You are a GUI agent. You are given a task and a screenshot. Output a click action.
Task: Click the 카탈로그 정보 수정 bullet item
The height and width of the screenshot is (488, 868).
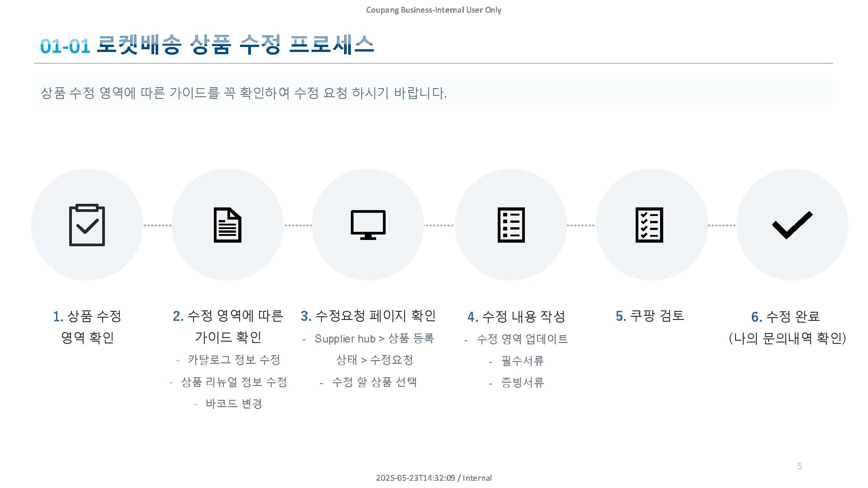234,360
